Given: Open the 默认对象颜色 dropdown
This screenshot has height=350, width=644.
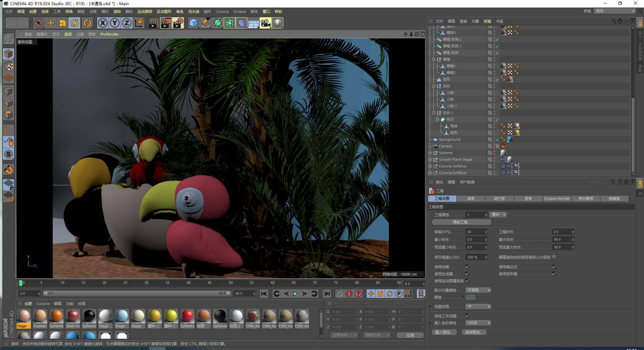Looking at the screenshot, I should pos(478,290).
